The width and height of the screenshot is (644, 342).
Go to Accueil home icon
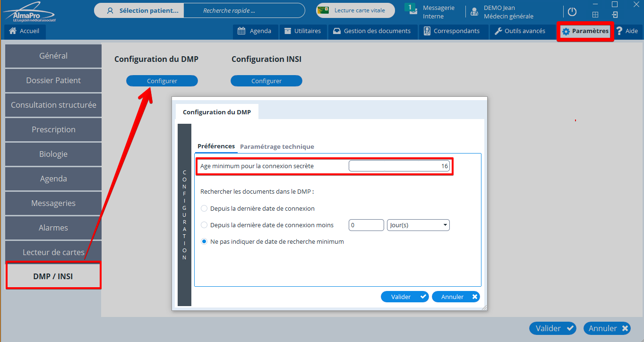tap(13, 31)
